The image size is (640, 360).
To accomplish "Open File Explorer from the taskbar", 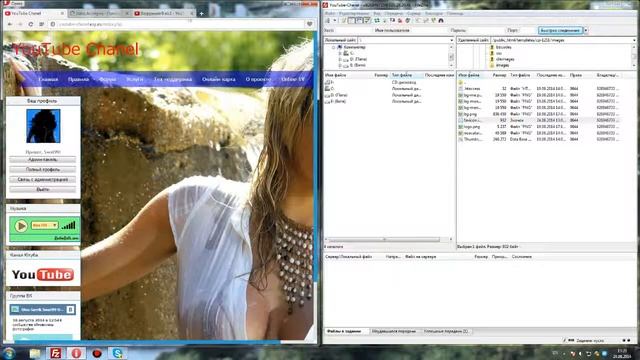I will coord(35,353).
